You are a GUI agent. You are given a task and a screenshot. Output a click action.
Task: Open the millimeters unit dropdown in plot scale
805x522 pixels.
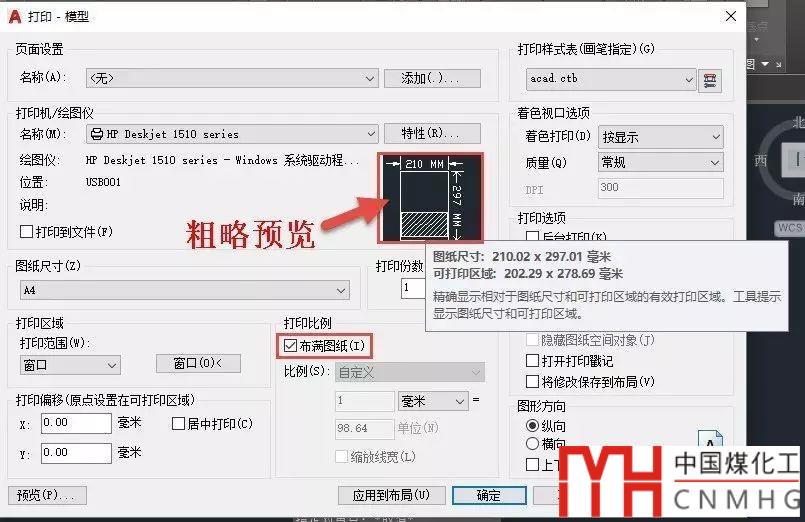point(433,401)
